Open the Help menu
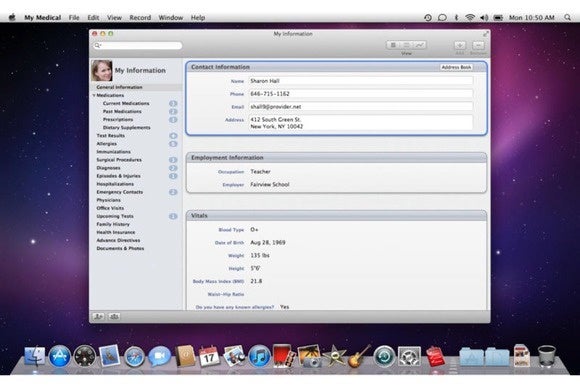This screenshot has width=580, height=388. [x=198, y=17]
